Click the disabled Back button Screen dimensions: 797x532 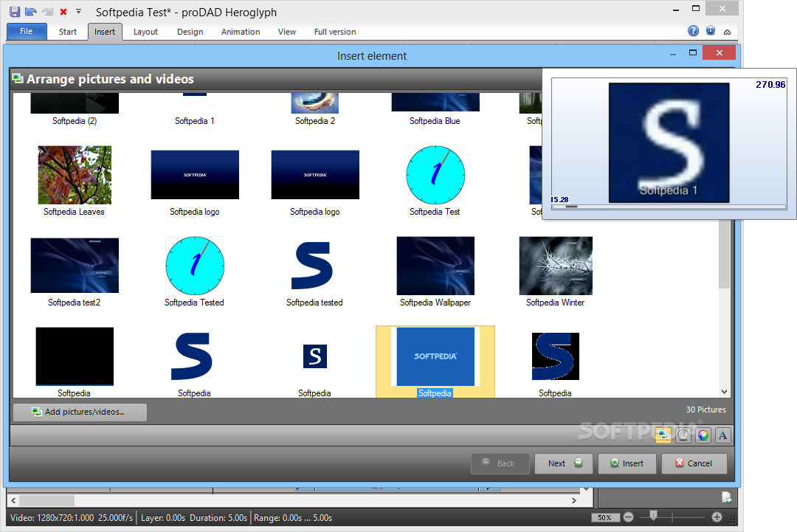pyautogui.click(x=500, y=463)
